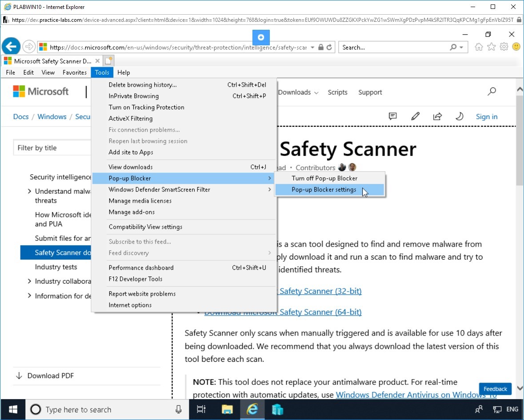Click Sign in link
Screen dimensions: 524x420
pyautogui.click(x=487, y=116)
